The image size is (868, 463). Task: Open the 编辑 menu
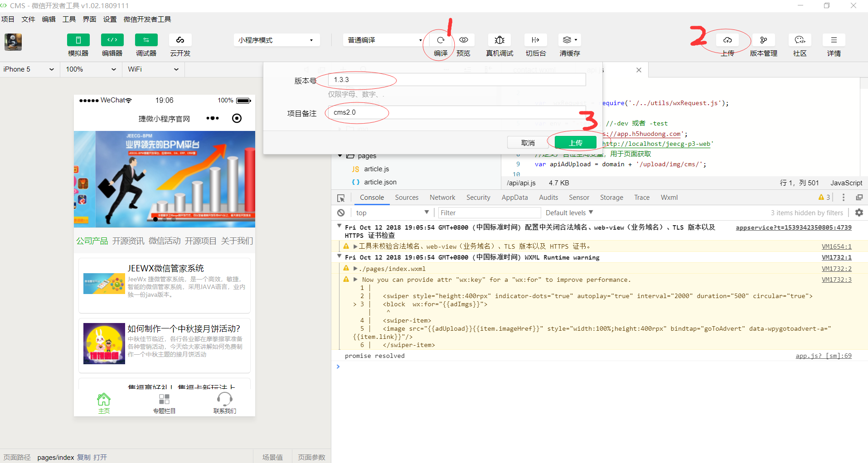click(x=48, y=19)
